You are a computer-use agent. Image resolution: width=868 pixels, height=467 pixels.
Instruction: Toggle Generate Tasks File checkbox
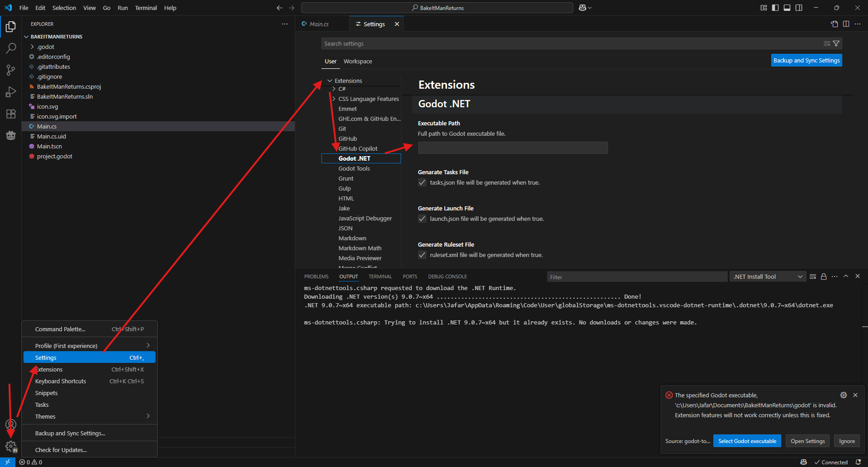point(422,182)
